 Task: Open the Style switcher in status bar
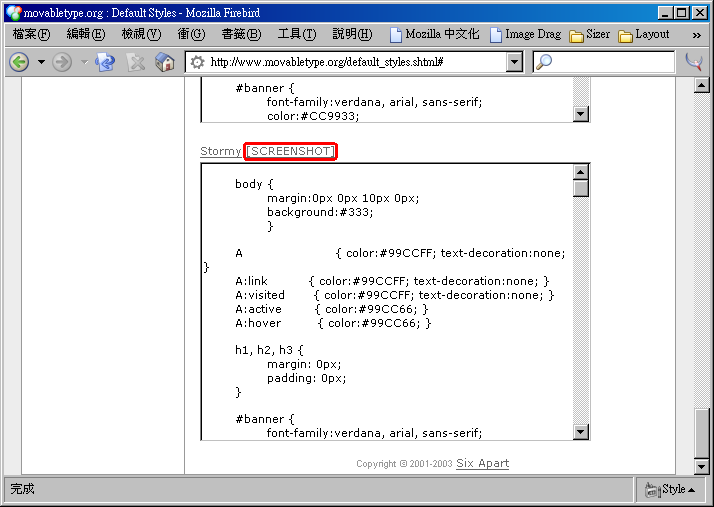pos(670,490)
